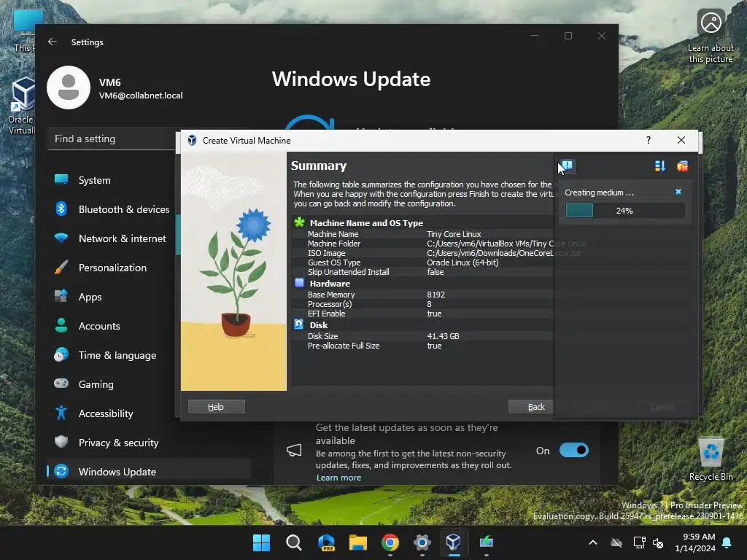747x560 pixels.
Task: Cancel the Creating medium progress task
Action: point(678,192)
